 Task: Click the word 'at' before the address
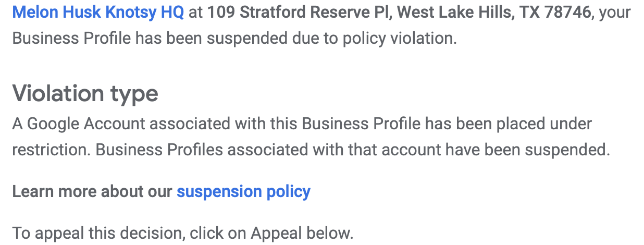195,12
